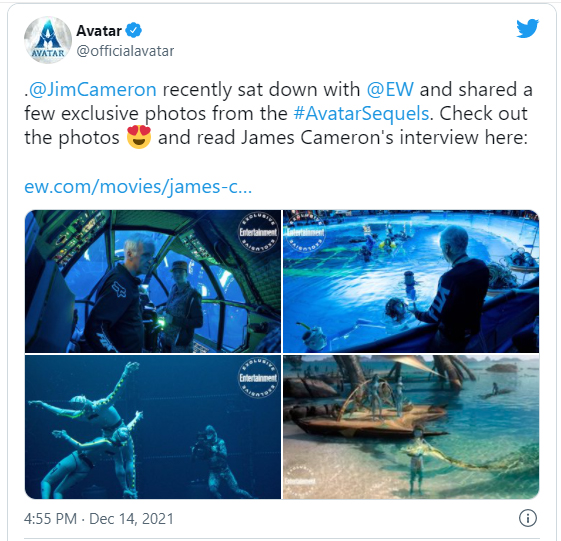Click the tweet body text
Image resolution: width=561 pixels, height=541 pixels.
click(x=278, y=114)
